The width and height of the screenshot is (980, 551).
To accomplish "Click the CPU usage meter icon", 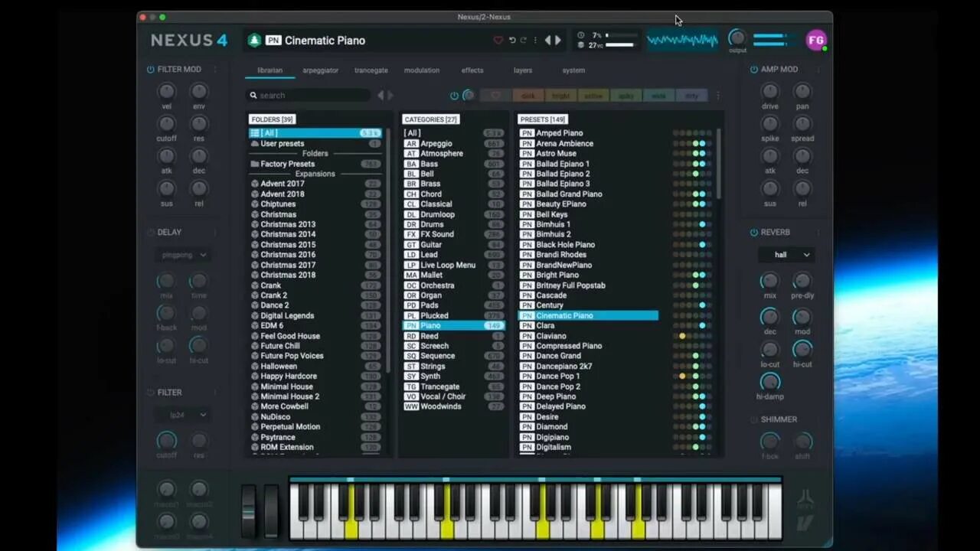I will click(580, 35).
